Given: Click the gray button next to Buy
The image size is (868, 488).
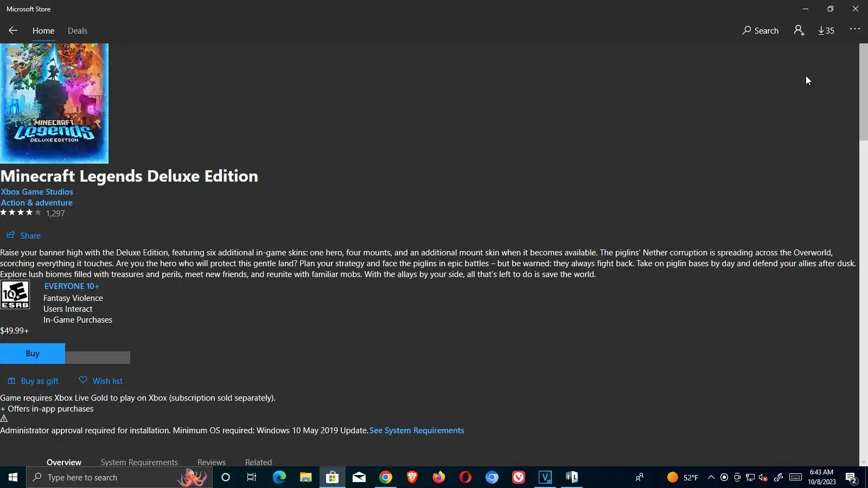Looking at the screenshot, I should [x=98, y=357].
